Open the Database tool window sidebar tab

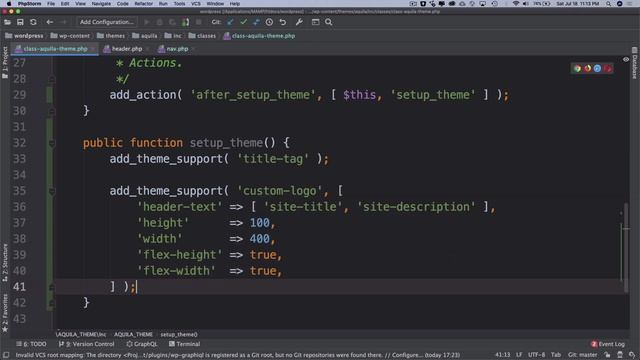pos(634,63)
